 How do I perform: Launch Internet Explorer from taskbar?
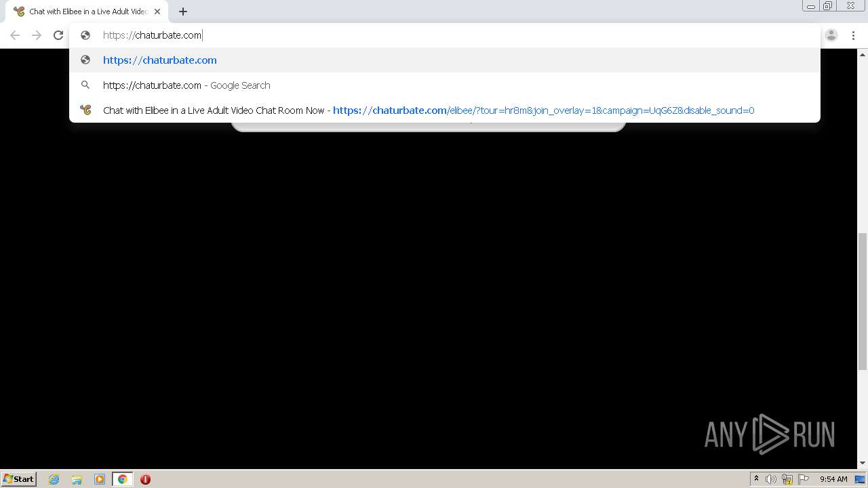click(x=54, y=479)
